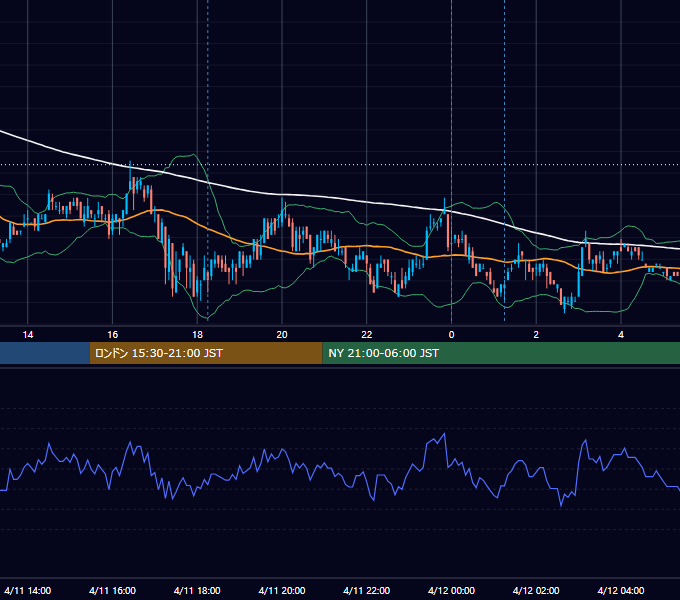
Task: Click the 4/11 22:00 date label
Action: (x=367, y=590)
